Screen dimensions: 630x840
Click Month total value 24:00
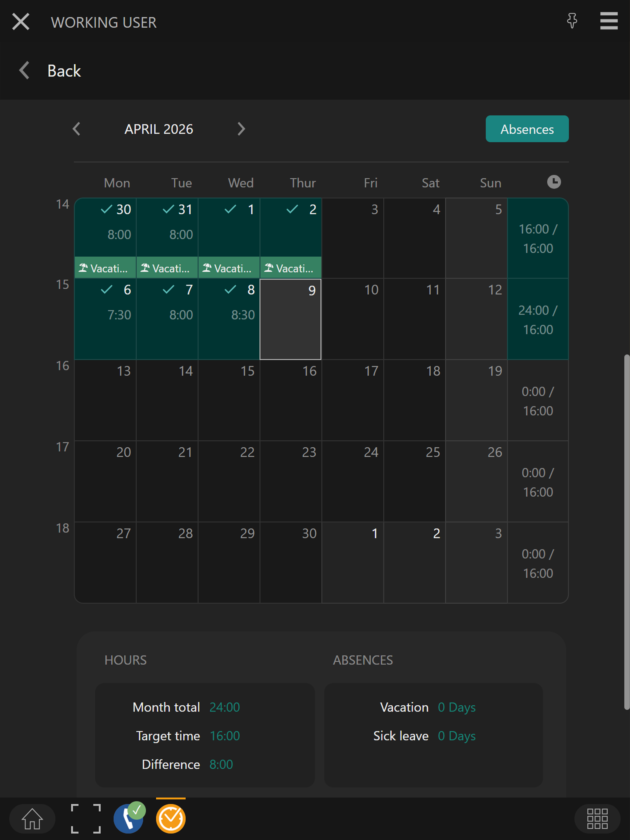click(225, 707)
